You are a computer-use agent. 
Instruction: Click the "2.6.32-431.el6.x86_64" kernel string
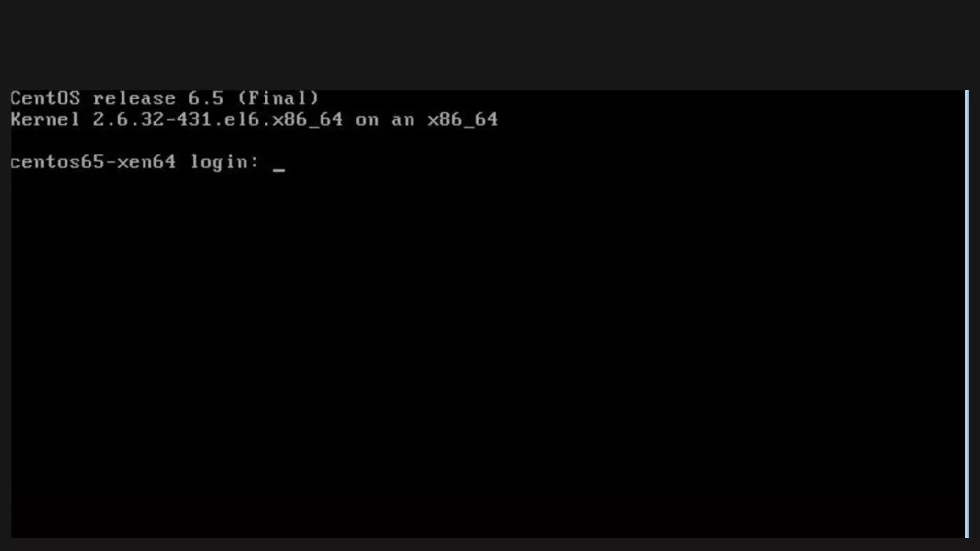click(218, 119)
